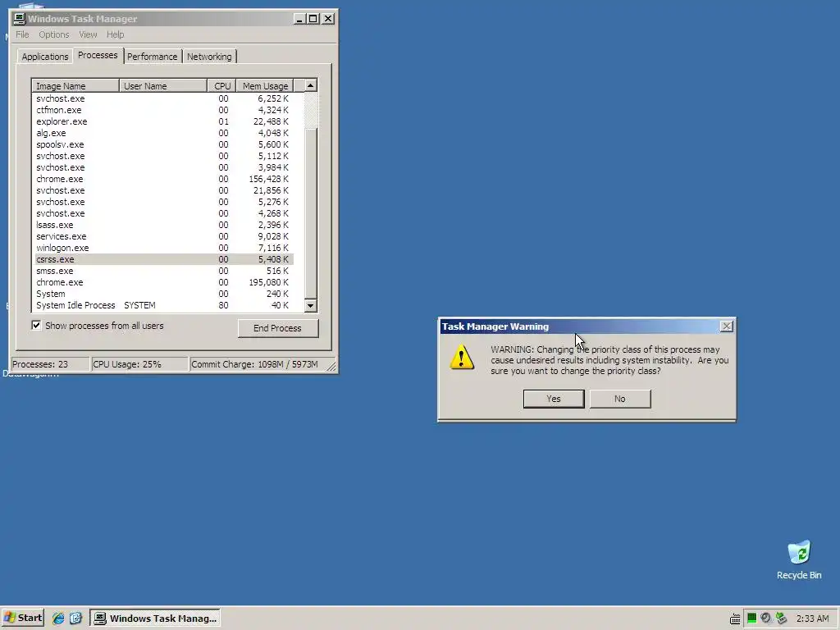Sort by User Name column header
Screen dimensions: 840x630
coord(163,85)
